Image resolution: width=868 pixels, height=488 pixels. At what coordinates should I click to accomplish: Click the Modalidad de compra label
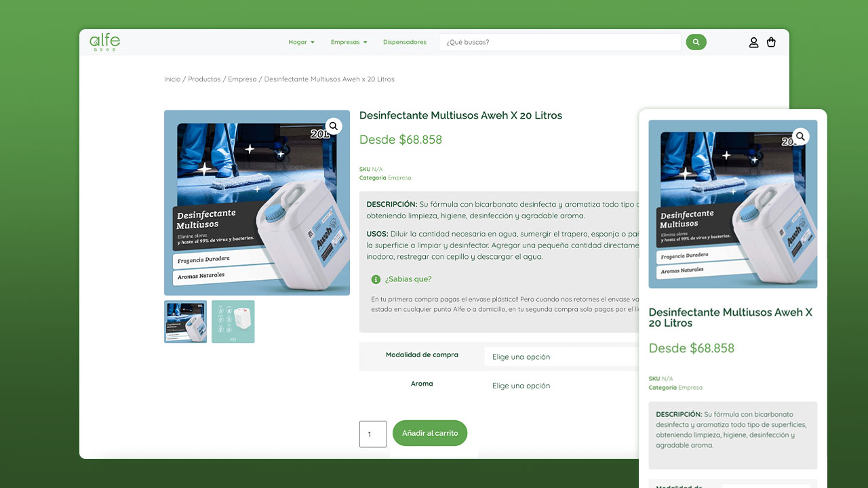[422, 354]
